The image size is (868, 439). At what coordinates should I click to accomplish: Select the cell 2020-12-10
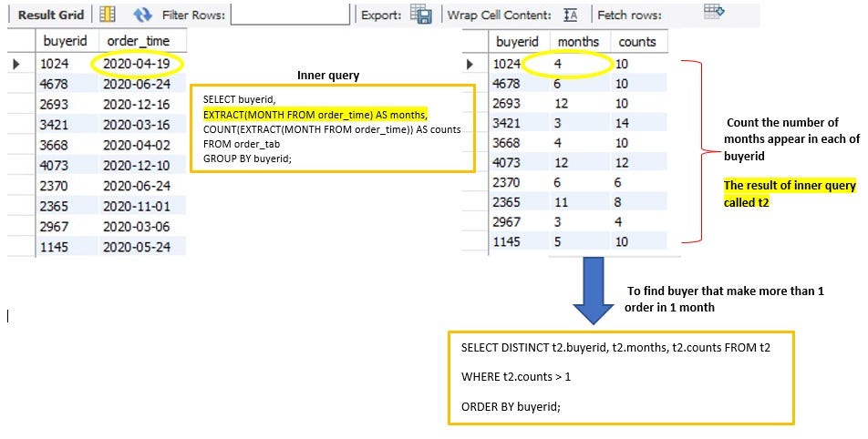tap(137, 166)
